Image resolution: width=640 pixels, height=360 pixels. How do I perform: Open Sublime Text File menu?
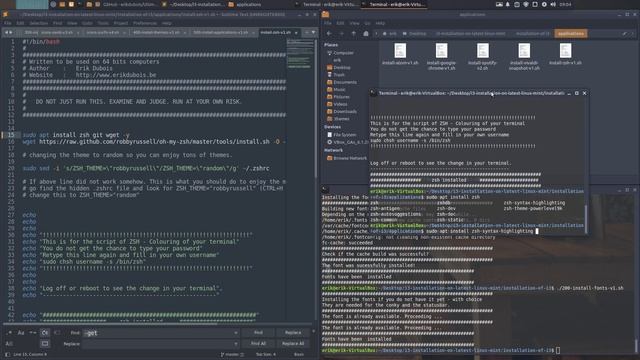pos(7,23)
